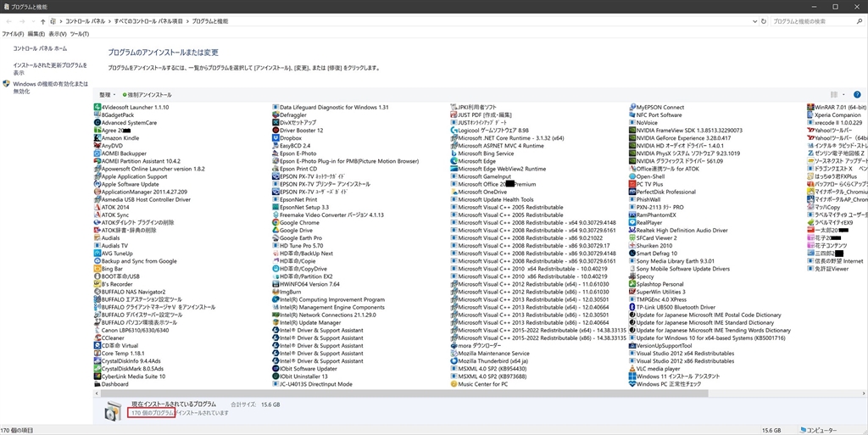Screen dimensions: 868x435
Task: Click the WinRAR 7.01 program icon
Action: coord(810,108)
